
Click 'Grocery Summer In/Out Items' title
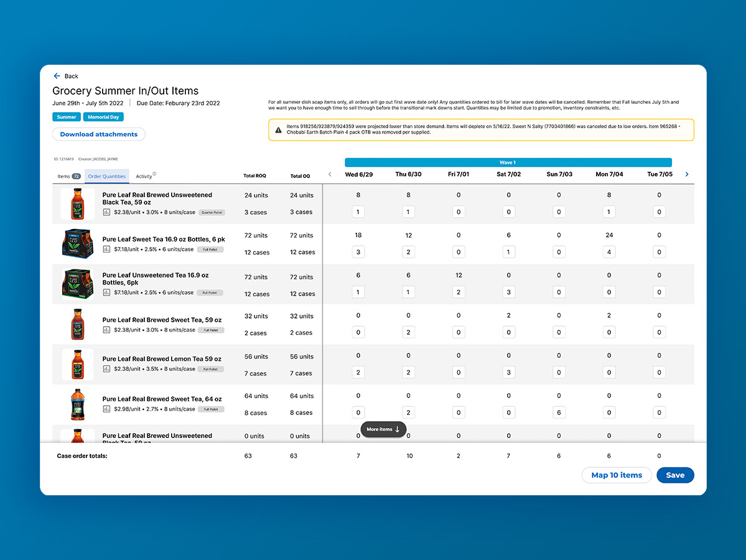pos(125,91)
